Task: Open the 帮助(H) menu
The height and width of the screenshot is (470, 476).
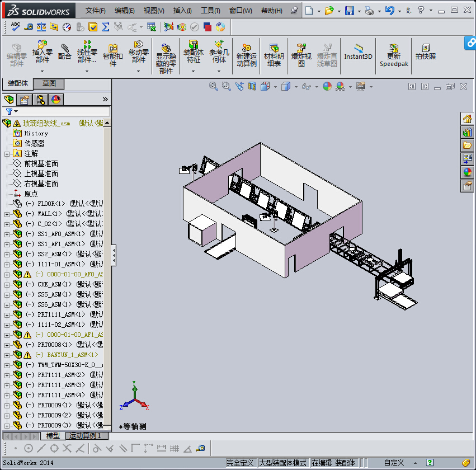Action: (x=271, y=11)
